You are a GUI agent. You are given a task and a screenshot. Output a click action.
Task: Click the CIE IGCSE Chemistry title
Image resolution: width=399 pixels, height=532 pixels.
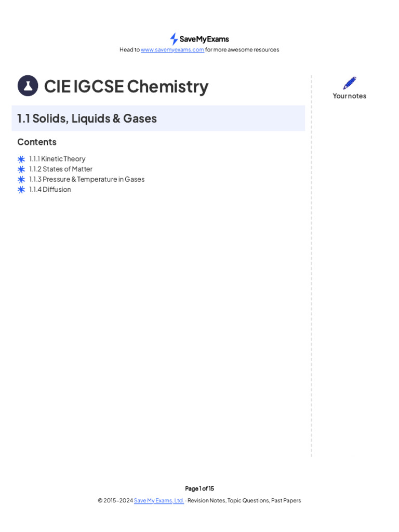(126, 86)
